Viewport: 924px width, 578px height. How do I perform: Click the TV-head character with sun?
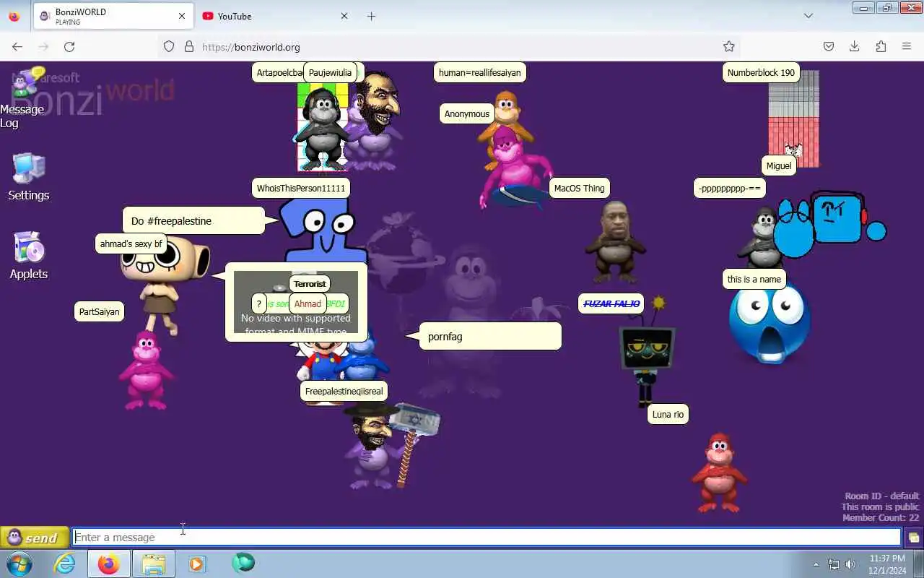pyautogui.click(x=647, y=354)
